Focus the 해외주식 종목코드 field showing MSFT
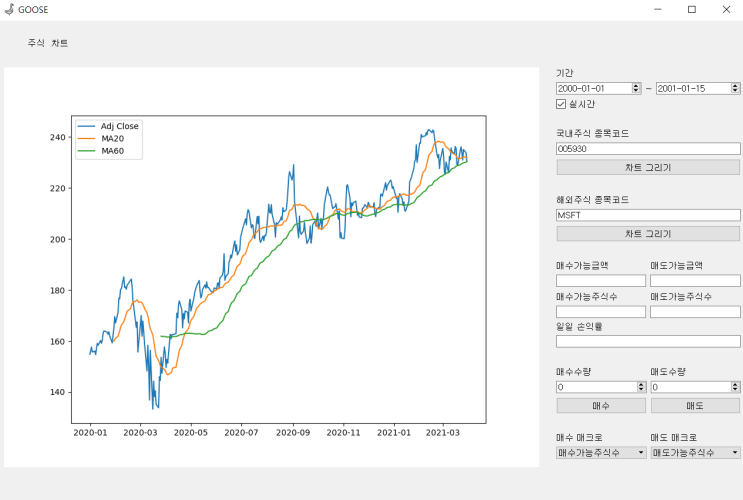This screenshot has width=743, height=500. 648,215
